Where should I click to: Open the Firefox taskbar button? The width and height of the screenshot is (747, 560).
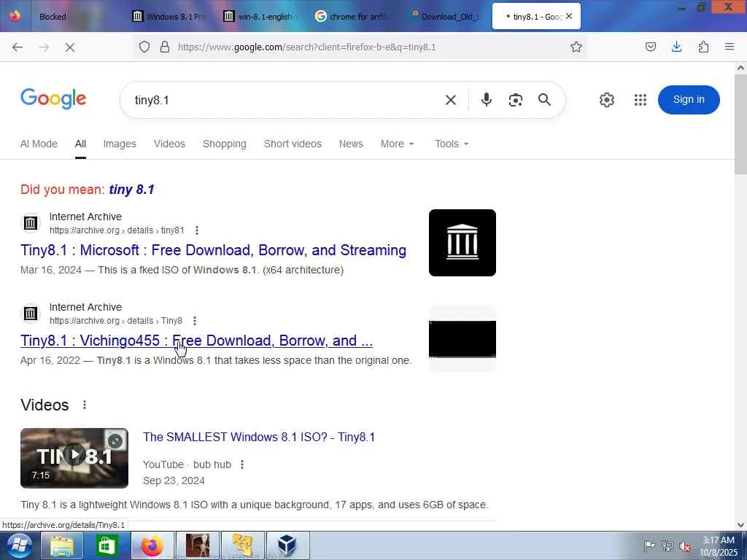[x=152, y=545]
